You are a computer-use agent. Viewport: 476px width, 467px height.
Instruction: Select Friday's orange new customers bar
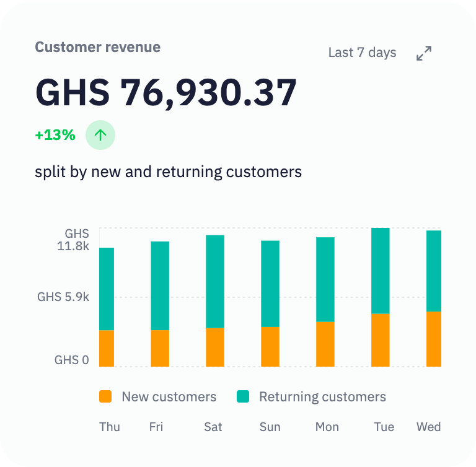(160, 348)
